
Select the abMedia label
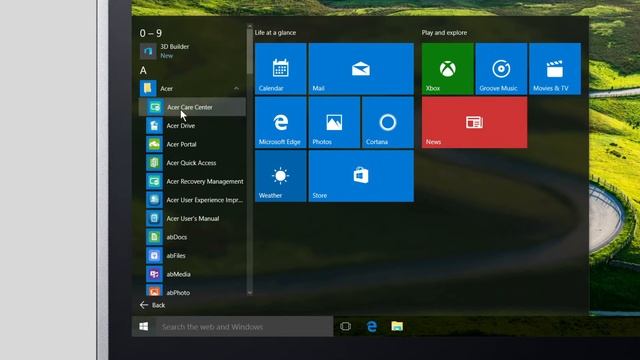point(178,274)
